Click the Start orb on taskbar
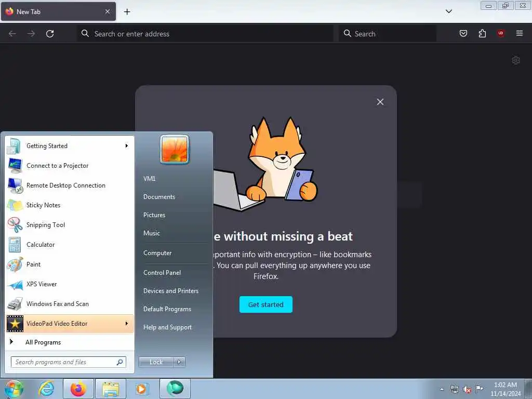The height and width of the screenshot is (399, 532). [x=14, y=389]
